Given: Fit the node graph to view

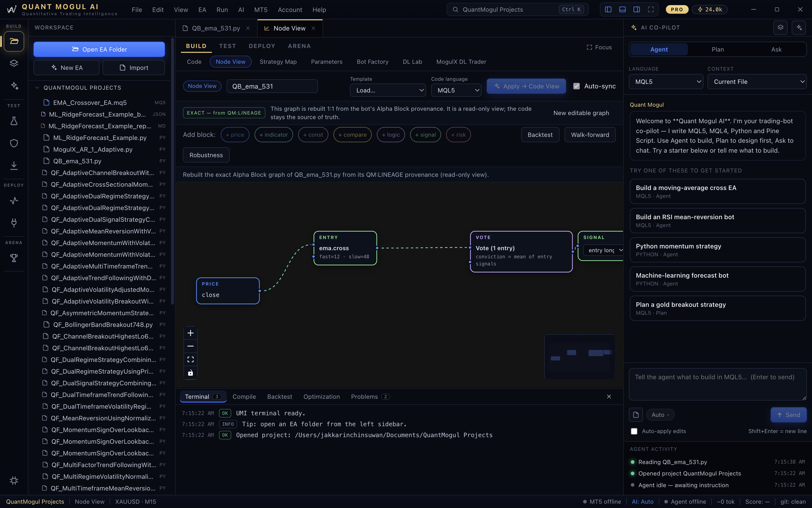Looking at the screenshot, I should [x=191, y=359].
